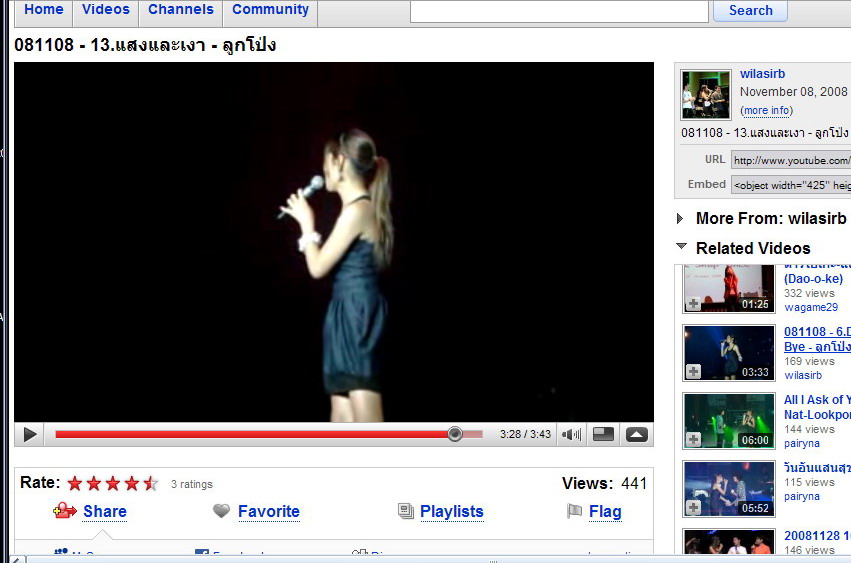Viewport: 851px width, 563px height.
Task: Add video via the Favorite link
Action: pyautogui.click(x=269, y=511)
